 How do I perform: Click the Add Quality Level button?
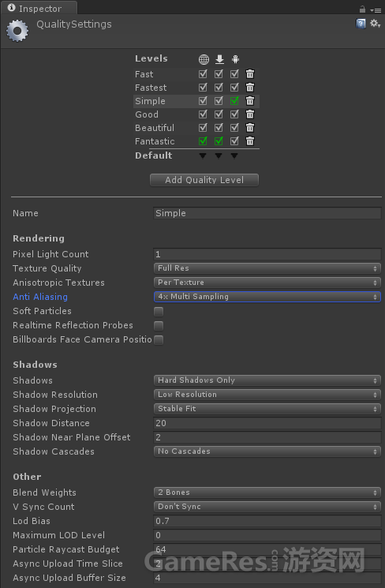click(x=204, y=180)
